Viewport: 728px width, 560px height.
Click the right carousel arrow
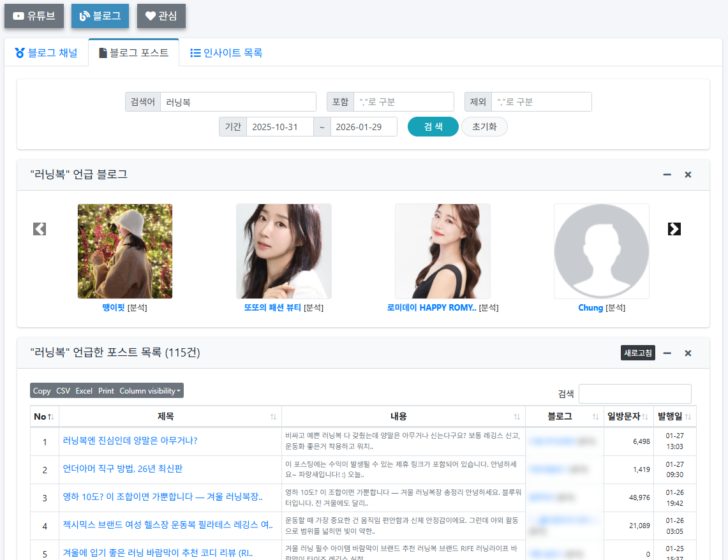(674, 228)
